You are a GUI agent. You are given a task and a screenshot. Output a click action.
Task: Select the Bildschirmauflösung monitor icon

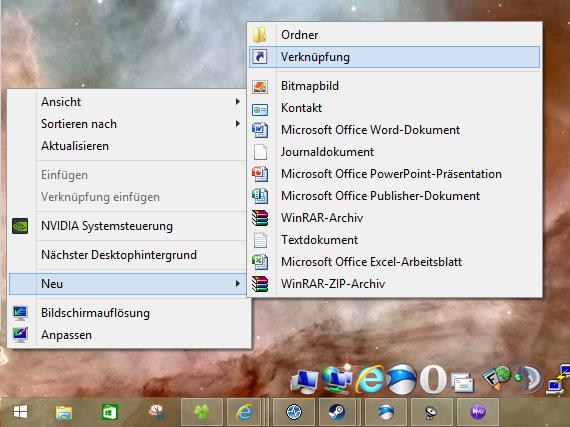point(20,313)
